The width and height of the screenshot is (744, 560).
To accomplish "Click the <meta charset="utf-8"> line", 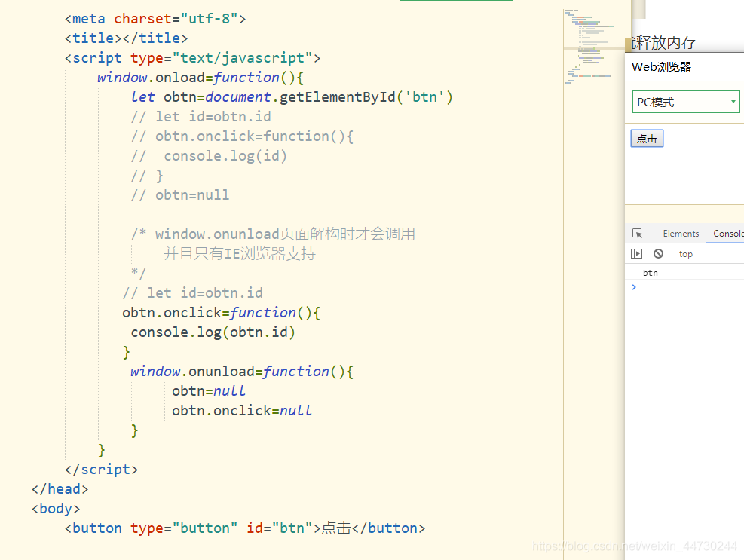I will click(x=155, y=19).
